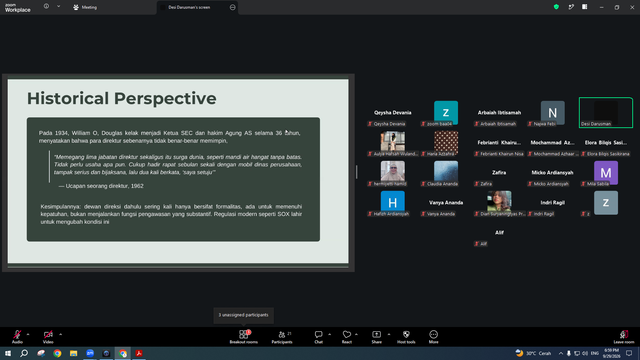Image resolution: width=640 pixels, height=360 pixels.
Task: Expand chat options arrow beside Chat
Action: pyautogui.click(x=329, y=334)
